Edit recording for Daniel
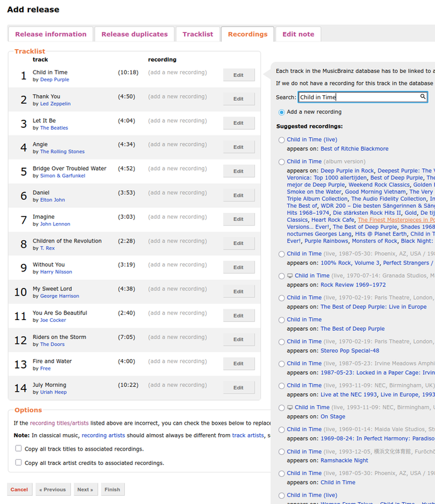Image resolution: width=435 pixels, height=504 pixels. pyautogui.click(x=239, y=195)
